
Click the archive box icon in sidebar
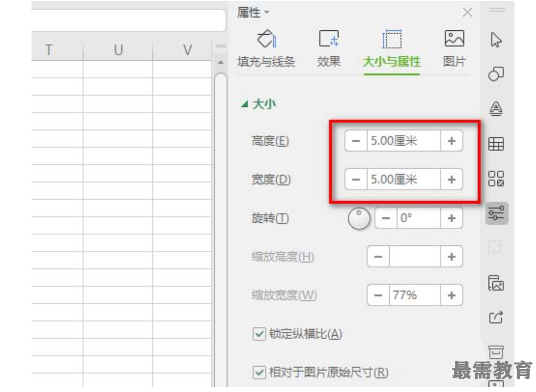(x=496, y=352)
